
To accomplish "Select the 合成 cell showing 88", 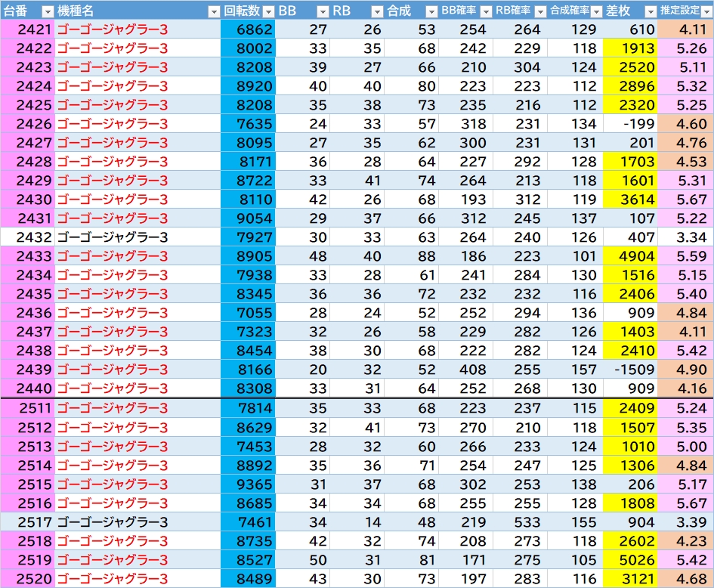I will coord(411,256).
